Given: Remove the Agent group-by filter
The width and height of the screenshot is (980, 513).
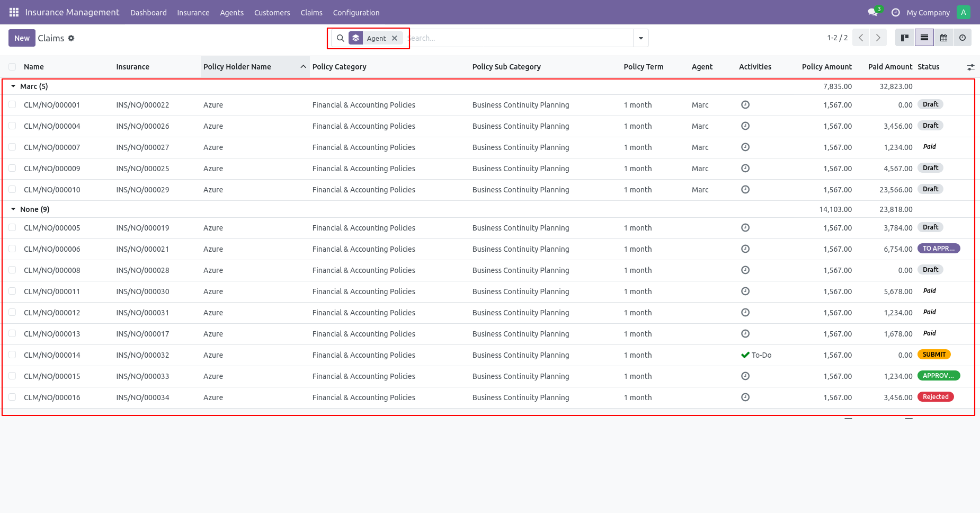Looking at the screenshot, I should point(395,38).
